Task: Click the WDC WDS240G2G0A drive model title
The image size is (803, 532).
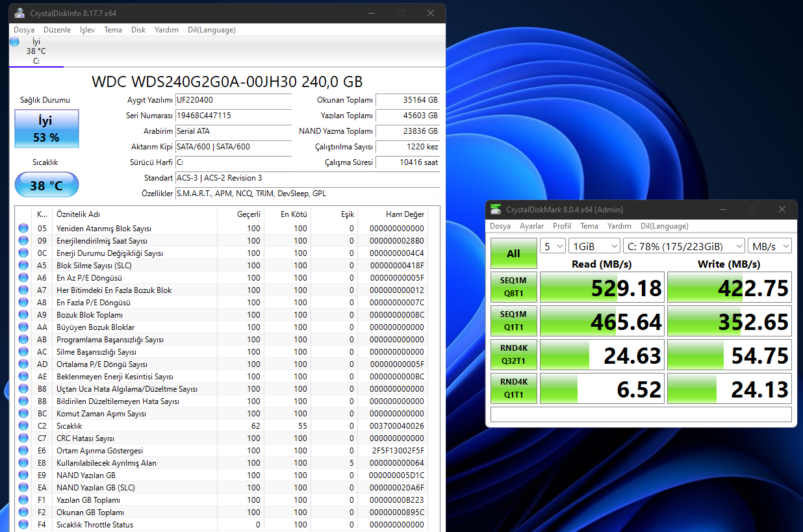Action: (x=227, y=82)
